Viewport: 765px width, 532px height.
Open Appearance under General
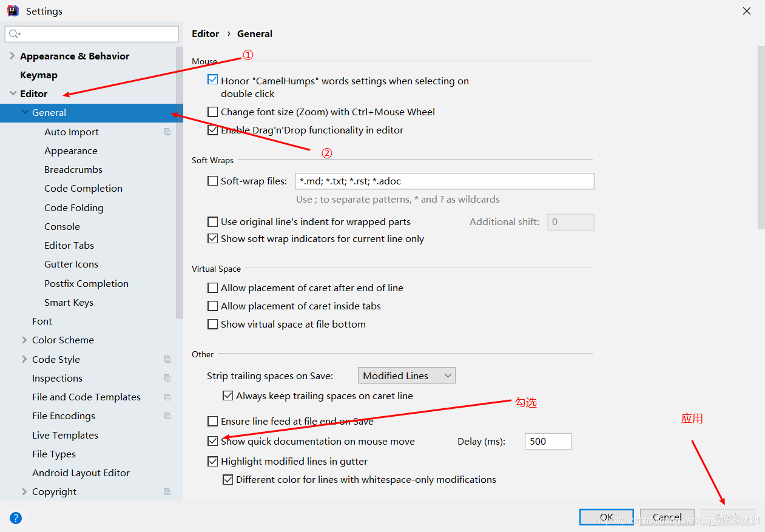(x=71, y=150)
